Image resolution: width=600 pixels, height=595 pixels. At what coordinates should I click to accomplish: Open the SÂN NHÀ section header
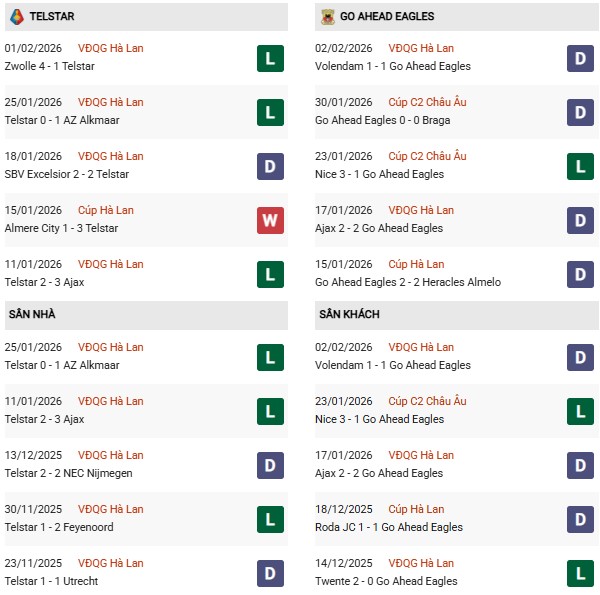(x=32, y=314)
